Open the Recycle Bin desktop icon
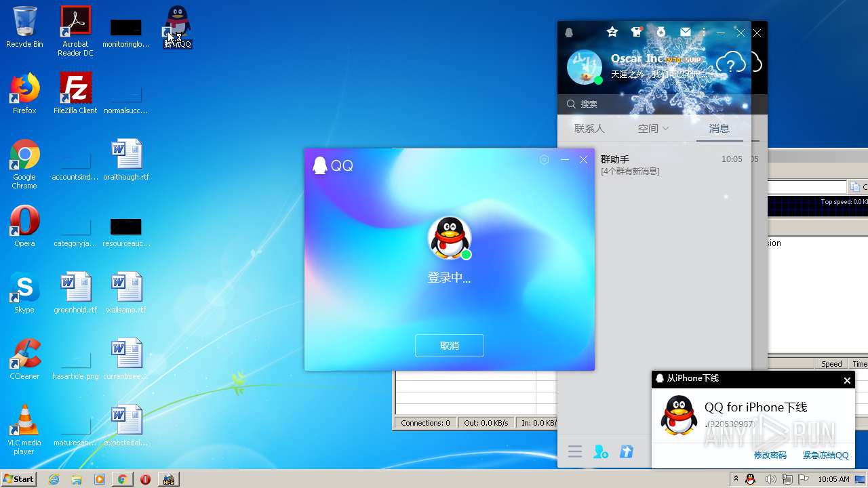 pos(24,27)
